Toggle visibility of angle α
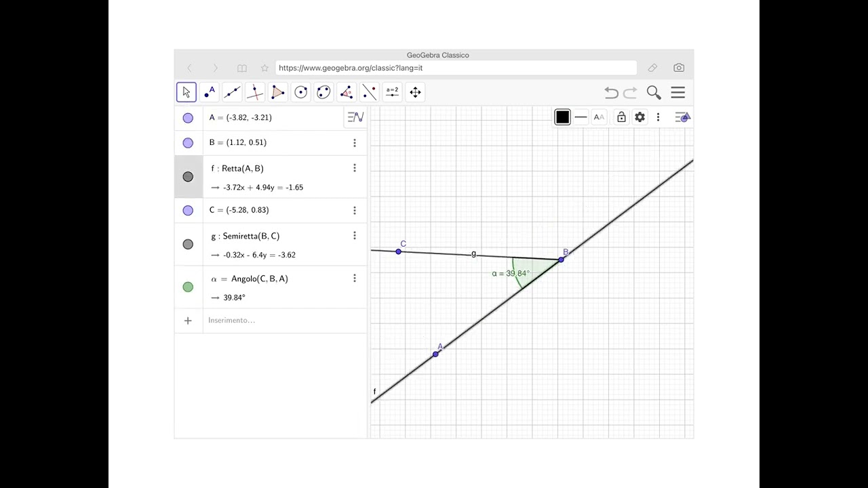Viewport: 868px width, 488px height. tap(188, 287)
